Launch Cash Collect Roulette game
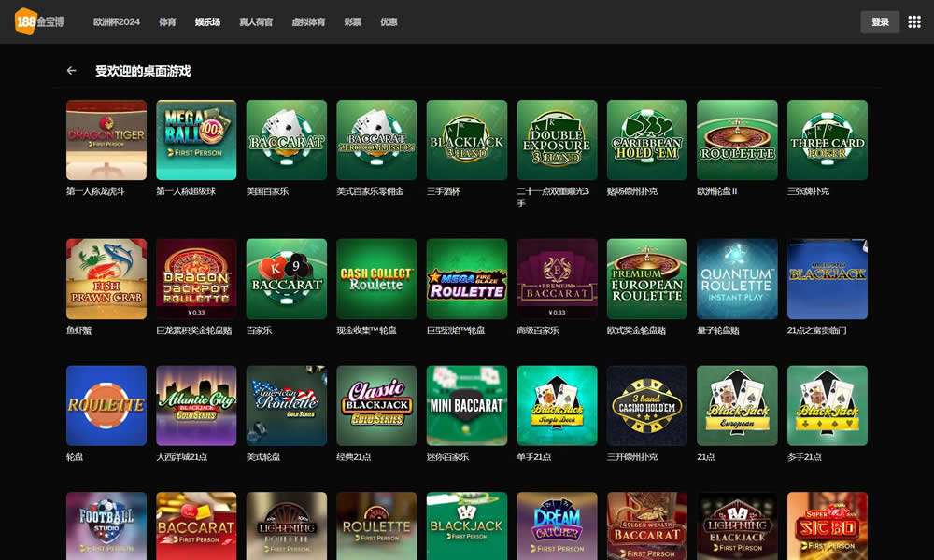This screenshot has width=934, height=560. pyautogui.click(x=376, y=279)
